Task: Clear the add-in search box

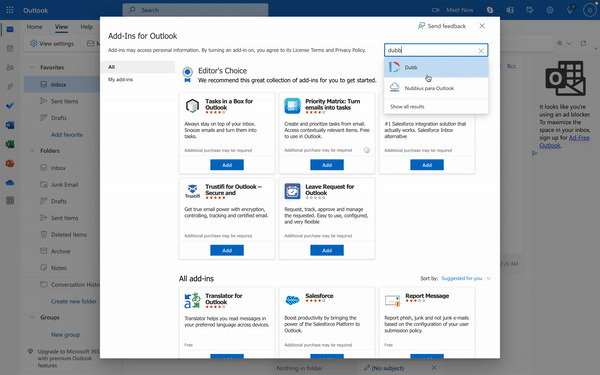Action: (x=481, y=51)
